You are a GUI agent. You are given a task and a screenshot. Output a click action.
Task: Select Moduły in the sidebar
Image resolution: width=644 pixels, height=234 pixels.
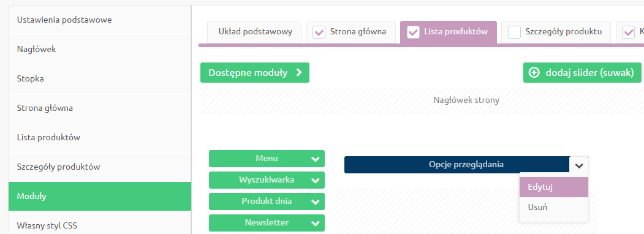pyautogui.click(x=100, y=196)
